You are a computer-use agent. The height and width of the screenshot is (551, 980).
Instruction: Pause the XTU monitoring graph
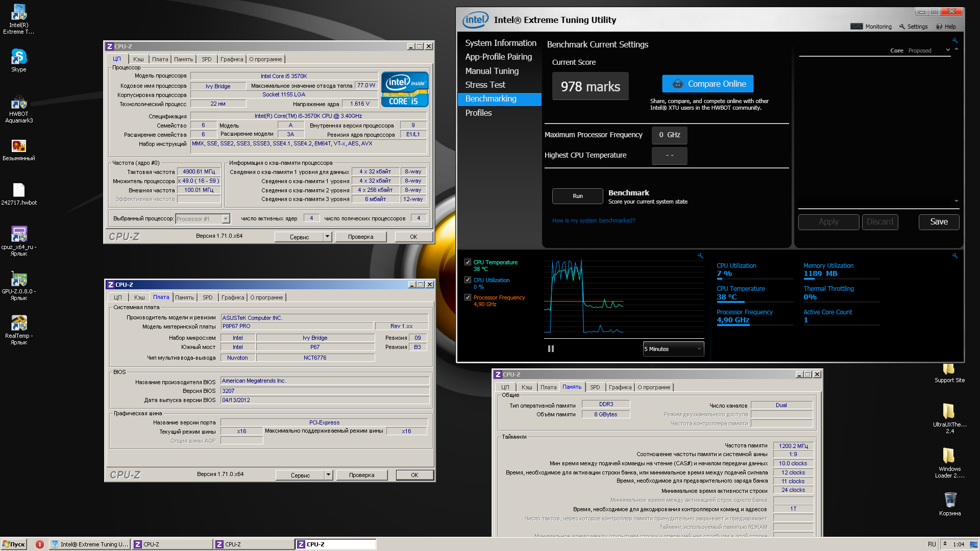(551, 349)
